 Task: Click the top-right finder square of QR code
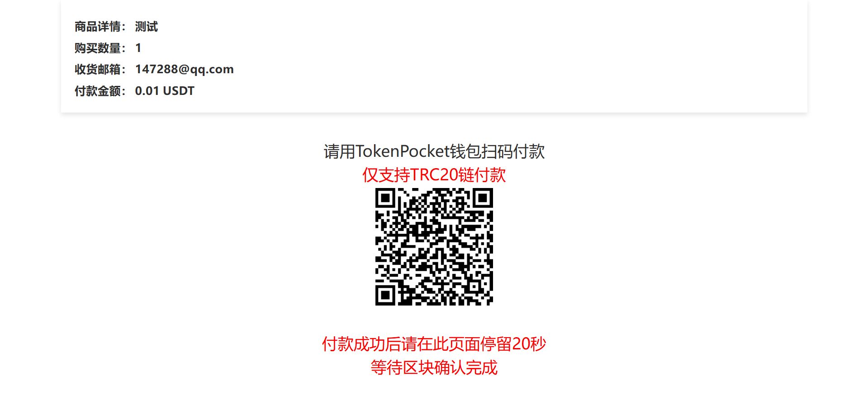[x=483, y=198]
